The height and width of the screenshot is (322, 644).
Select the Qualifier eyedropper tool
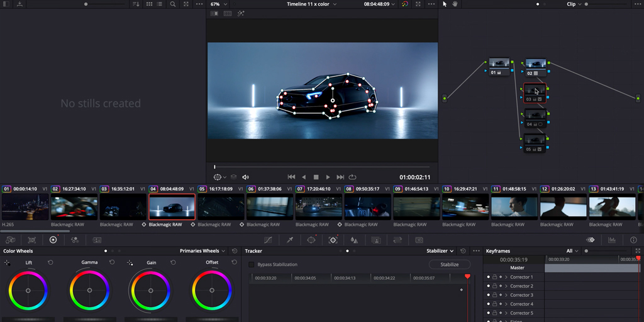pos(290,240)
